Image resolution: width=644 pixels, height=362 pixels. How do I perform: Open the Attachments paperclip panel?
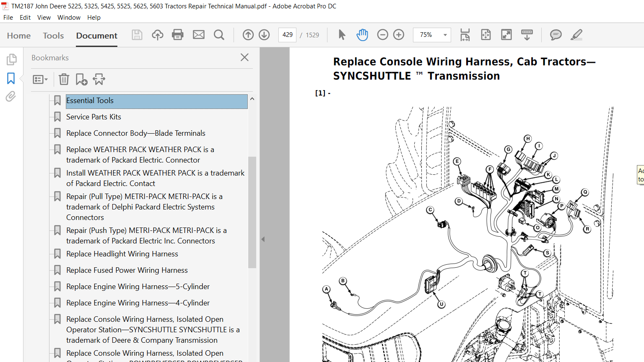(11, 97)
